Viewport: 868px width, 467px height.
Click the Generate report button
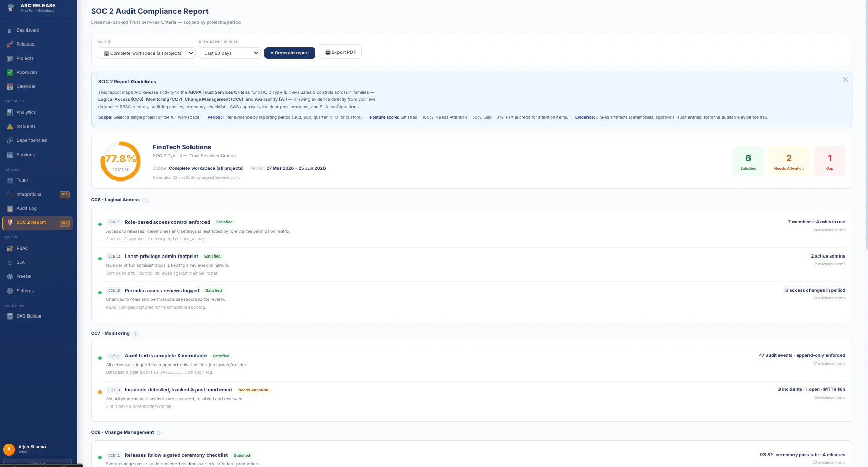(290, 53)
